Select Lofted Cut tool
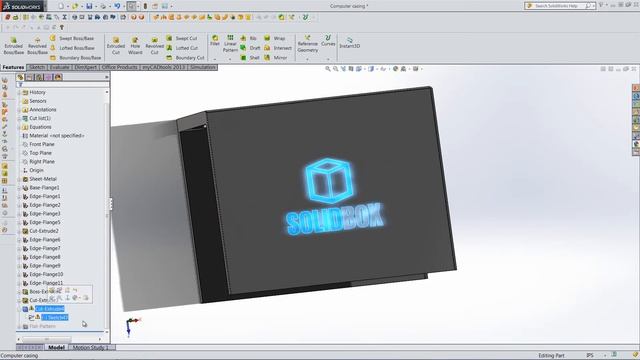Screen dimensions: 640x360 click(x=182, y=48)
